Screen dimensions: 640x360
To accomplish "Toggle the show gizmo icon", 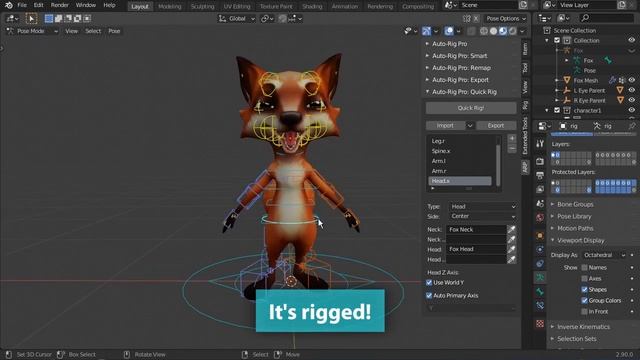I will tap(426, 31).
